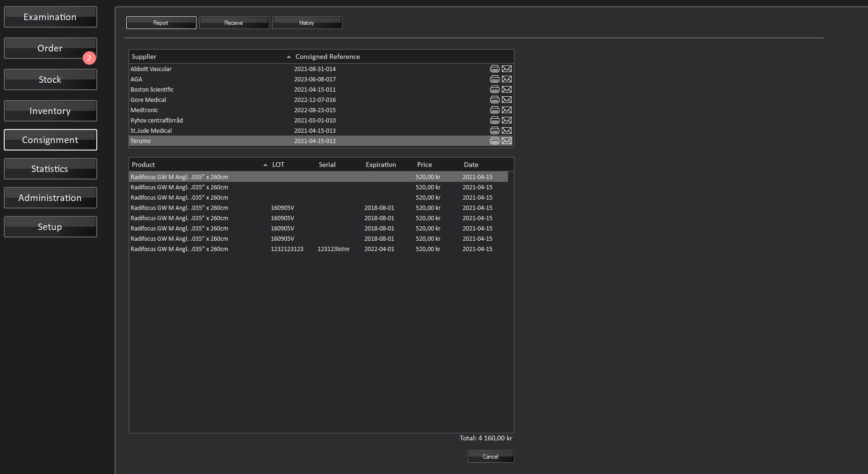
Task: Sort products by the Product column
Action: (x=199, y=165)
